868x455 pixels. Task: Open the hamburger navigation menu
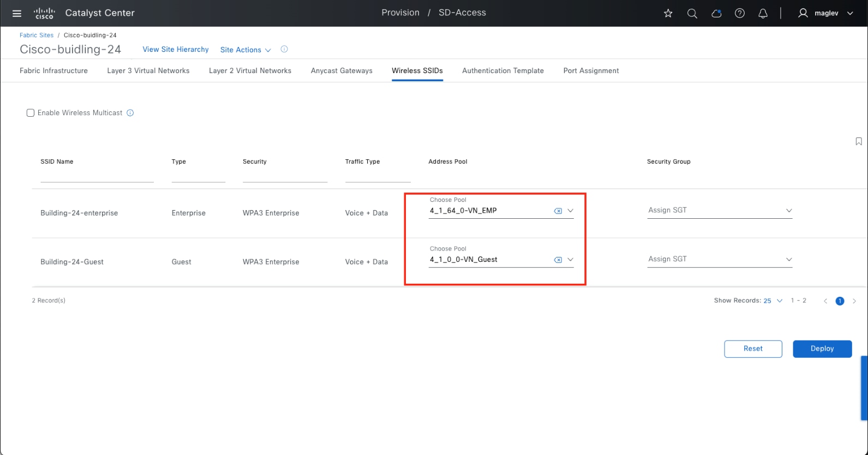[17, 14]
